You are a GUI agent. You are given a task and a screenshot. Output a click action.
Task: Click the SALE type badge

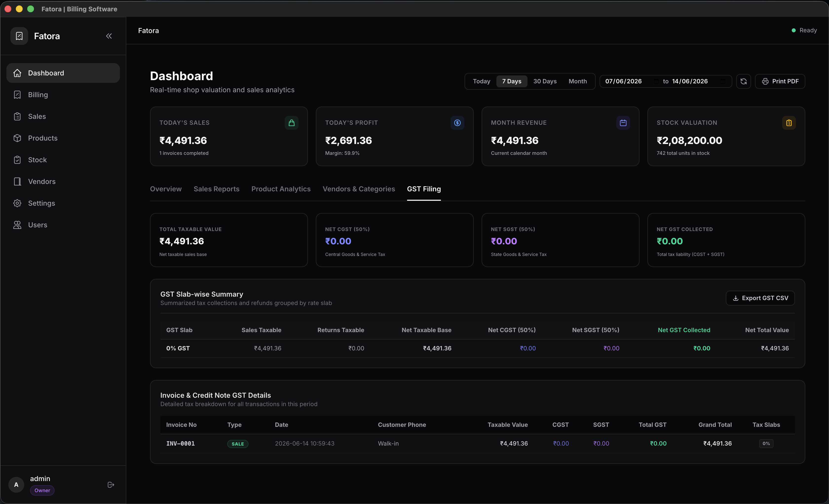coord(238,444)
